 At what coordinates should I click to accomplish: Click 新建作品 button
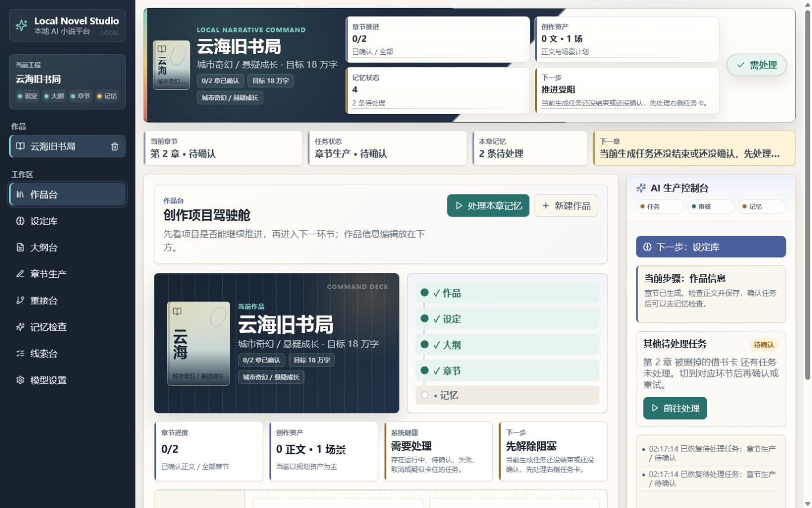point(566,206)
